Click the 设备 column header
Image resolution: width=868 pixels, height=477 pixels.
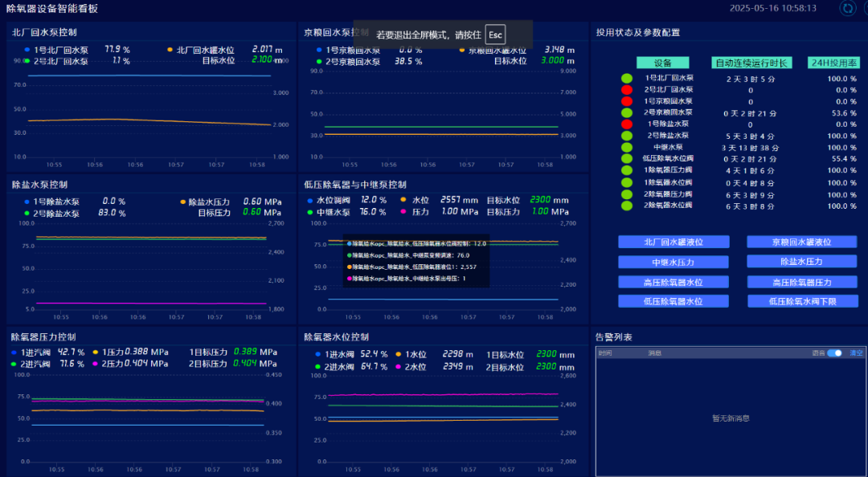click(662, 63)
